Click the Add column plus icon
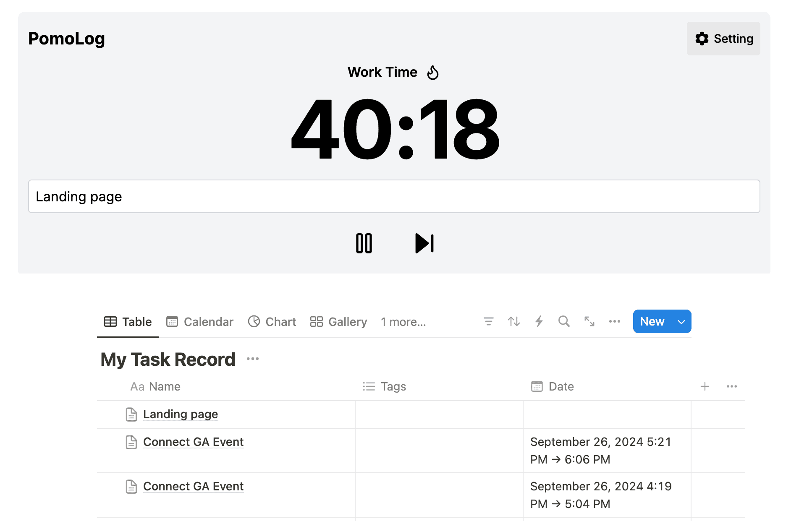 coord(705,386)
